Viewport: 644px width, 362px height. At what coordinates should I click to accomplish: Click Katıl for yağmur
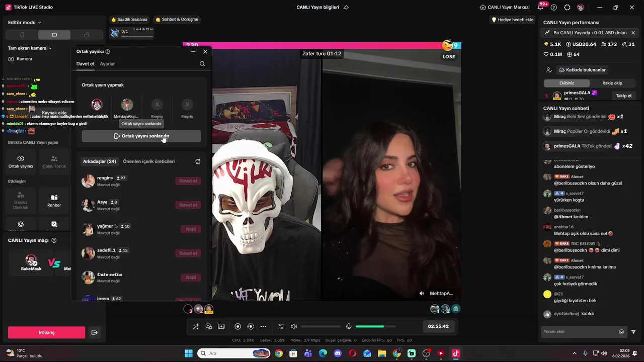point(191,229)
